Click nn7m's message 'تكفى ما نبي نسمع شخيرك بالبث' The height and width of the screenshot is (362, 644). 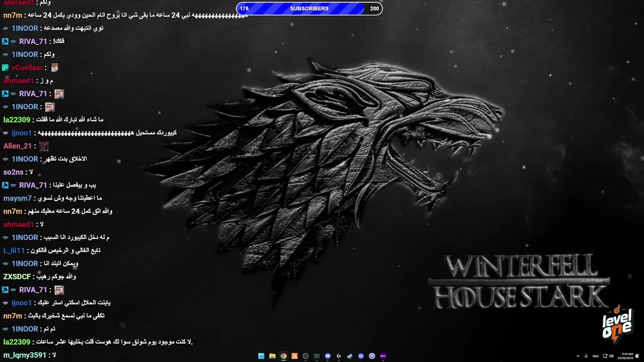coord(66,316)
